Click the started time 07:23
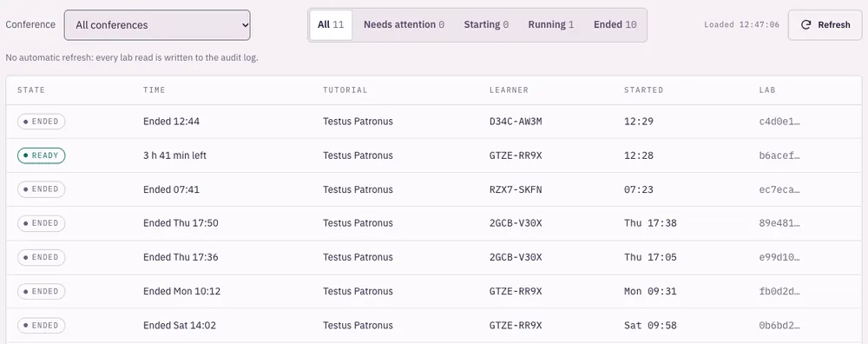This screenshot has height=344, width=868. pos(638,189)
